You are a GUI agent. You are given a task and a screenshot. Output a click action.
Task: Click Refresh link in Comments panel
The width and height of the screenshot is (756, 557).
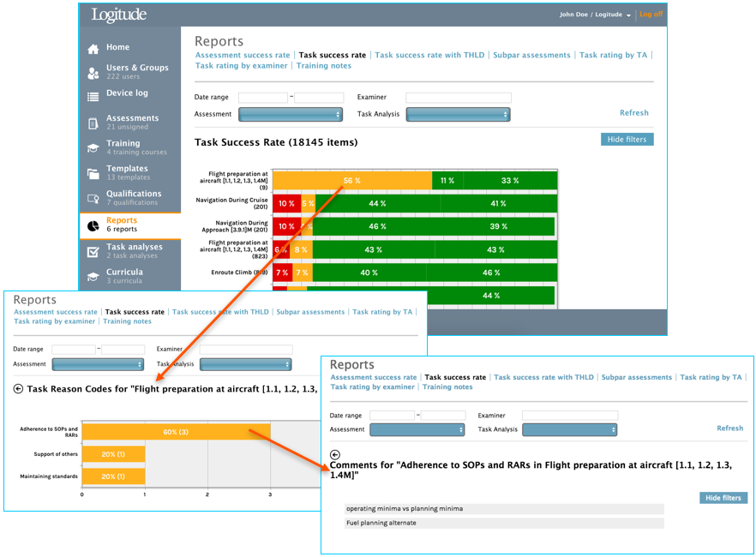729,428
